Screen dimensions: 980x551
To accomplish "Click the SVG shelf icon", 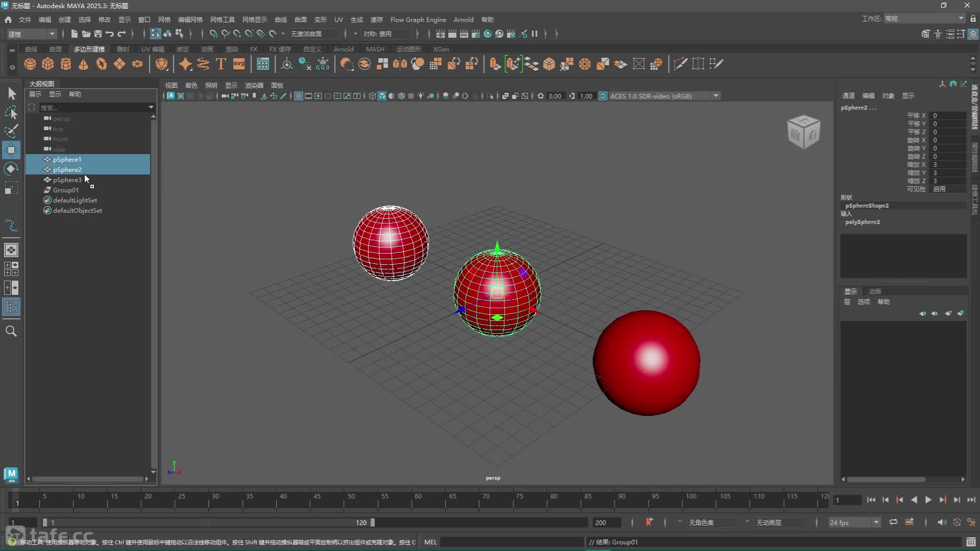I will pos(239,64).
